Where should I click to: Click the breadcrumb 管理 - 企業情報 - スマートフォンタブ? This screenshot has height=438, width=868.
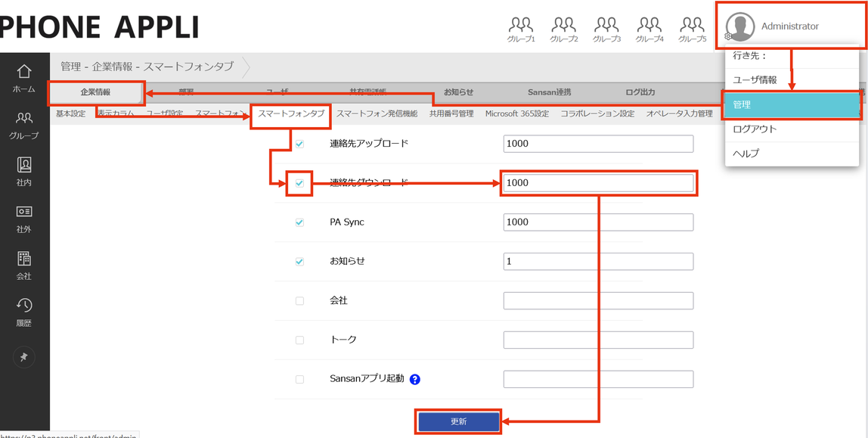[x=147, y=67]
